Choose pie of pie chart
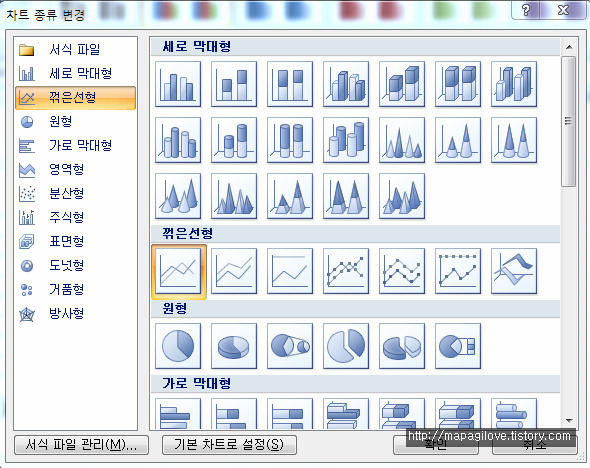The width and height of the screenshot is (590, 468). (x=290, y=346)
